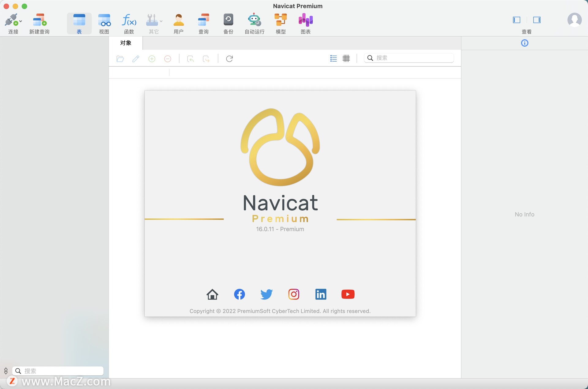Open the Backup (备份) toolbar icon
This screenshot has height=389, width=588.
click(x=228, y=20)
